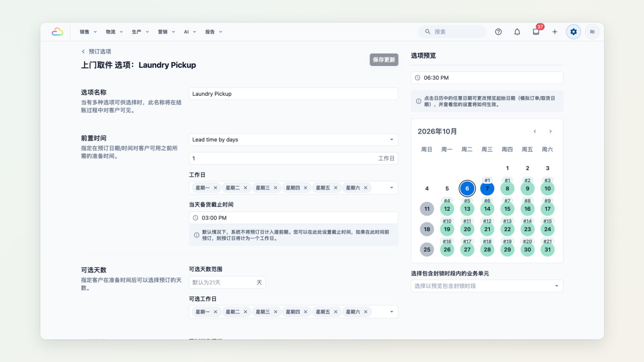Open the settings gear icon
The height and width of the screenshot is (362, 644).
coord(574,32)
